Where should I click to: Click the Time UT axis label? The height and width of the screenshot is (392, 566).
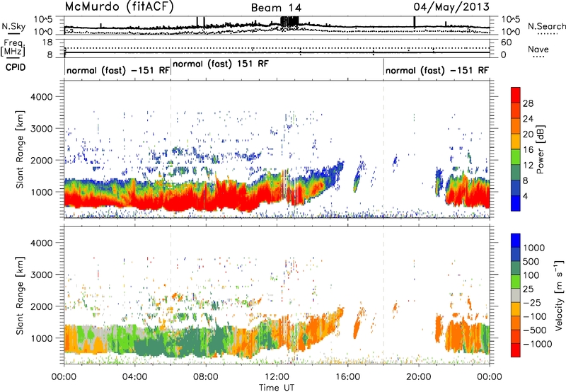click(277, 388)
